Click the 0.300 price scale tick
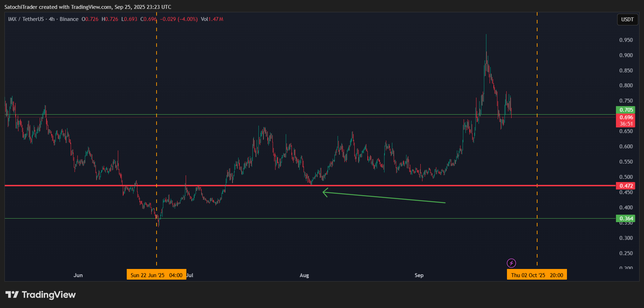644x308 pixels. point(626,238)
